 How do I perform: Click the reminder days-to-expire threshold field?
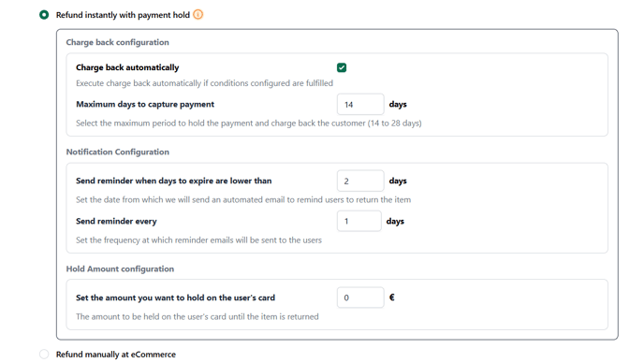pyautogui.click(x=360, y=181)
